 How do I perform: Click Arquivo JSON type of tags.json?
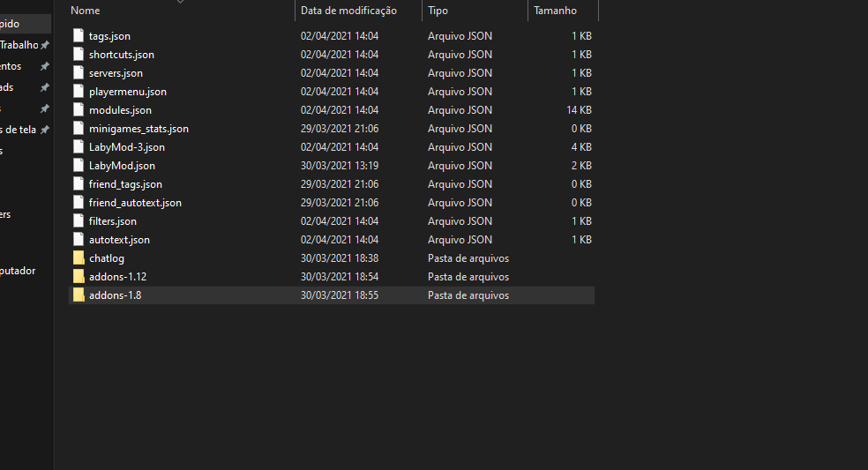(460, 36)
